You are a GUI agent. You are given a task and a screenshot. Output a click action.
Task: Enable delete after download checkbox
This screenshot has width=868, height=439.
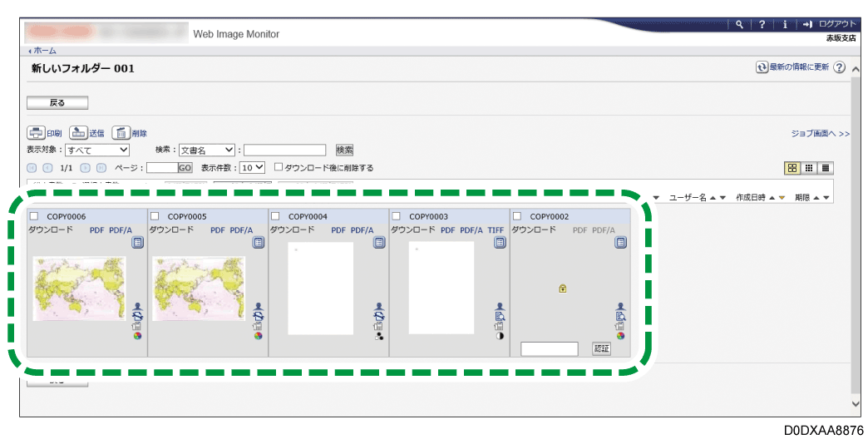pos(279,167)
